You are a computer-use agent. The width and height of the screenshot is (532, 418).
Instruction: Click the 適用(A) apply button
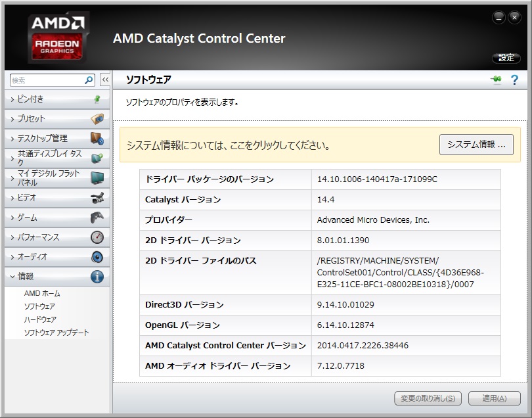click(495, 398)
